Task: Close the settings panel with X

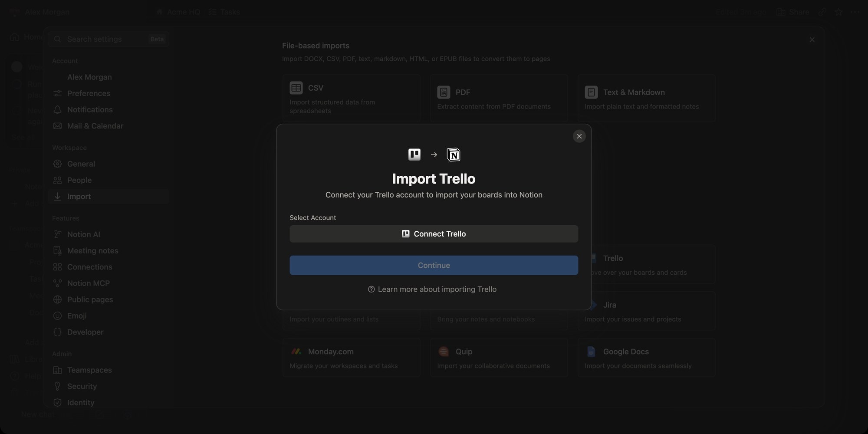Action: pos(812,39)
